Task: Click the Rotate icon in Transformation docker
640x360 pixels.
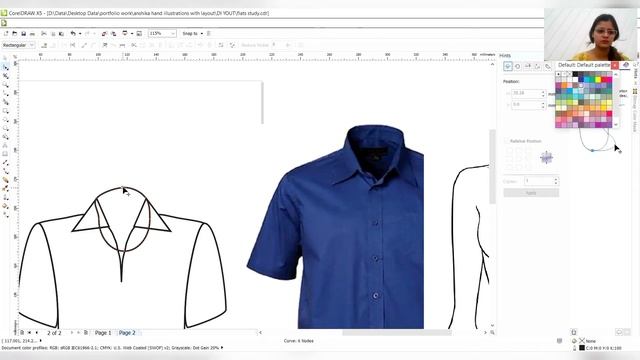Action: [518, 66]
